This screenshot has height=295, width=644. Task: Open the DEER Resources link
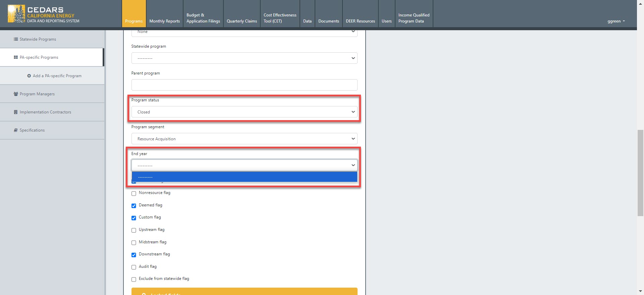point(360,21)
